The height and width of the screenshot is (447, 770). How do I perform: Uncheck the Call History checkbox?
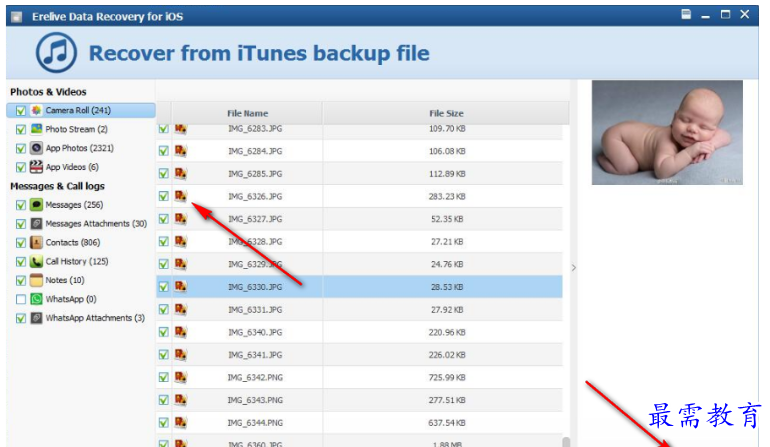pyautogui.click(x=21, y=262)
